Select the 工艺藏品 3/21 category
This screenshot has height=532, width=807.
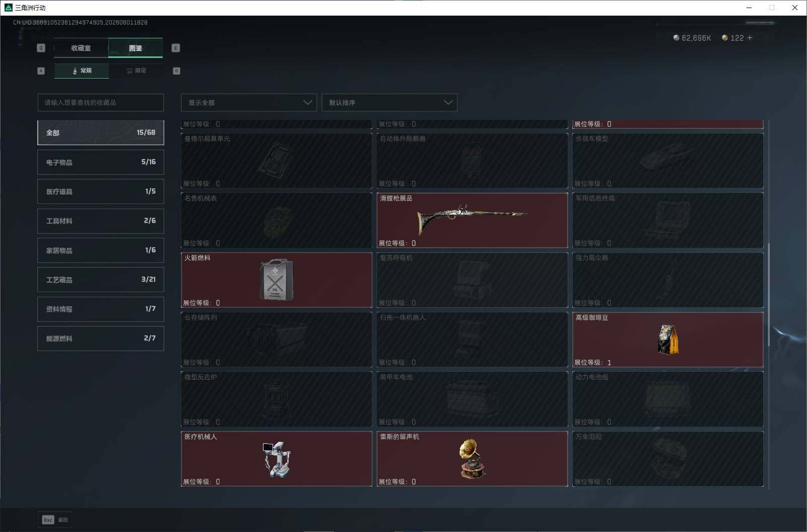tap(101, 280)
